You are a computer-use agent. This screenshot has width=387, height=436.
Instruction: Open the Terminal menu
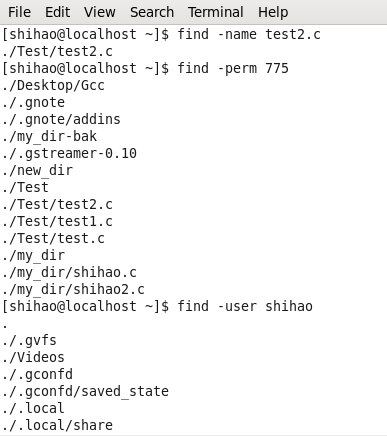216,12
